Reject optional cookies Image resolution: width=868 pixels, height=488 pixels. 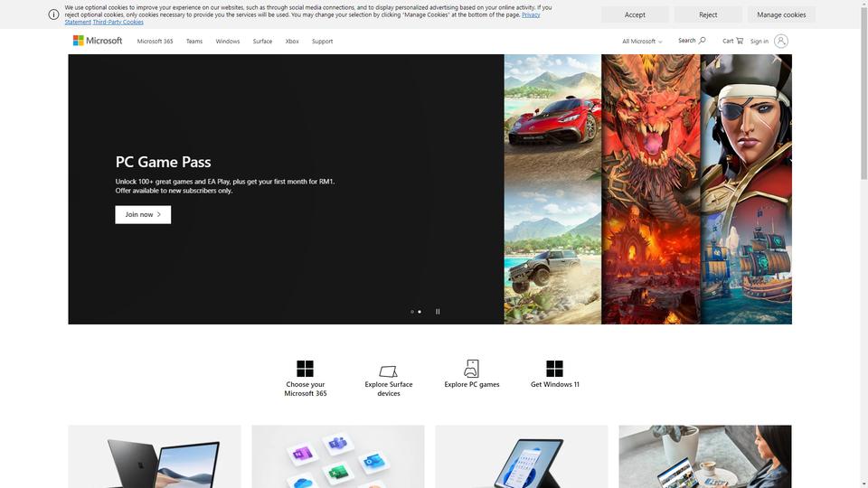coord(708,15)
